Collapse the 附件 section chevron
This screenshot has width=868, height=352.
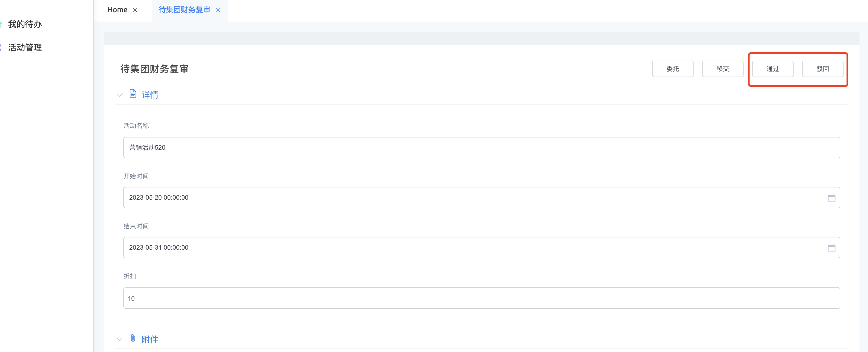(x=119, y=339)
